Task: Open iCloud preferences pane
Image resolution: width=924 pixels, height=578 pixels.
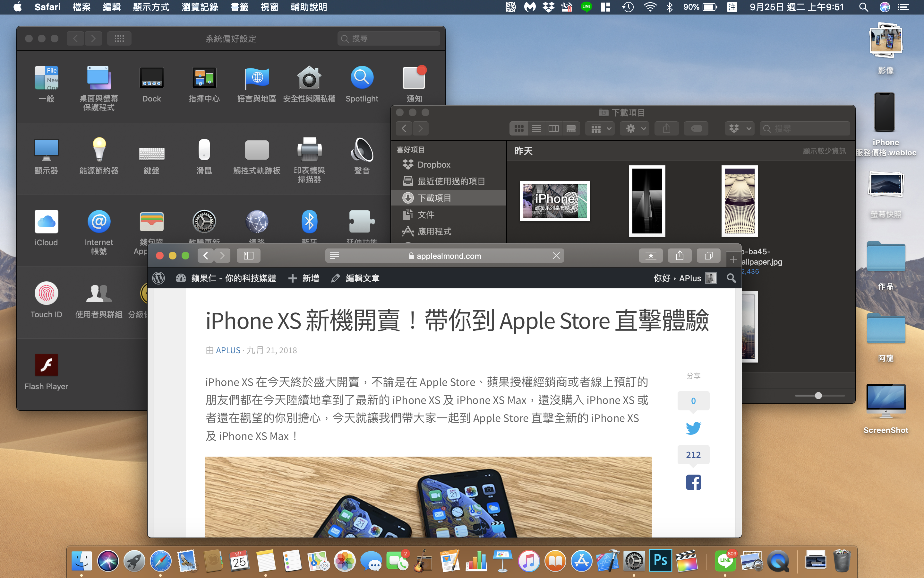Action: tap(46, 228)
